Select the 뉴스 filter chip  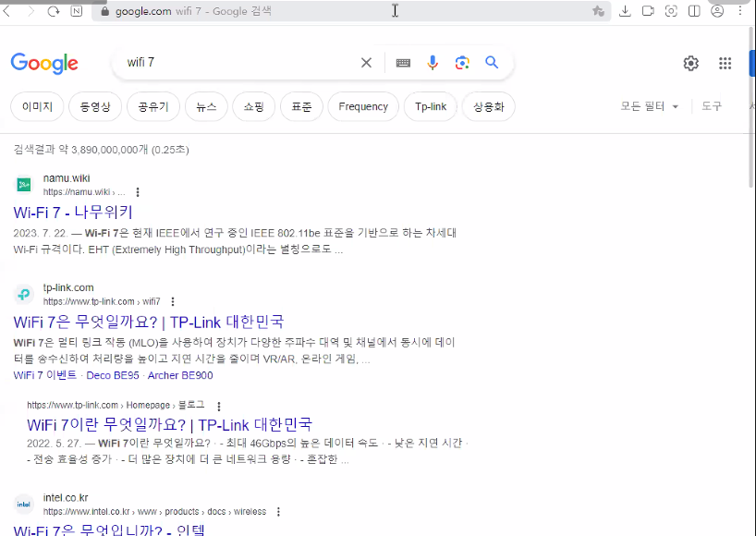(206, 106)
